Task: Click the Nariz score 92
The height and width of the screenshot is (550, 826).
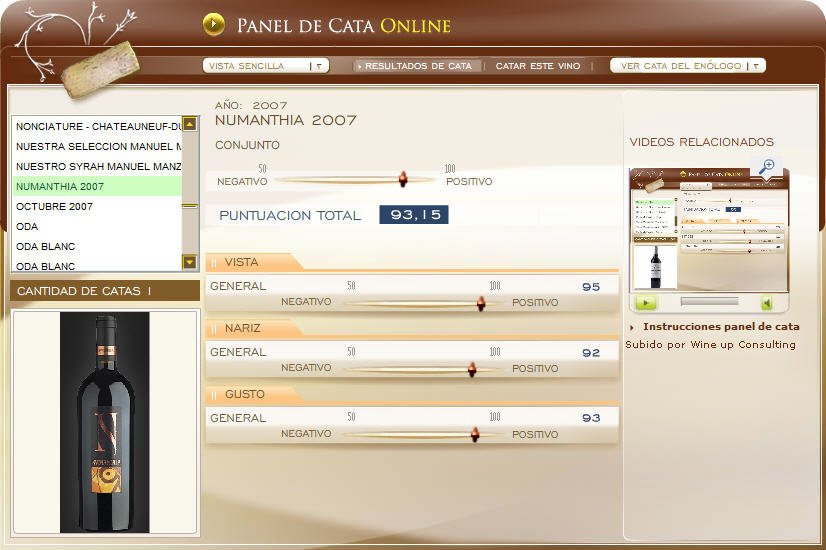Action: (x=591, y=352)
